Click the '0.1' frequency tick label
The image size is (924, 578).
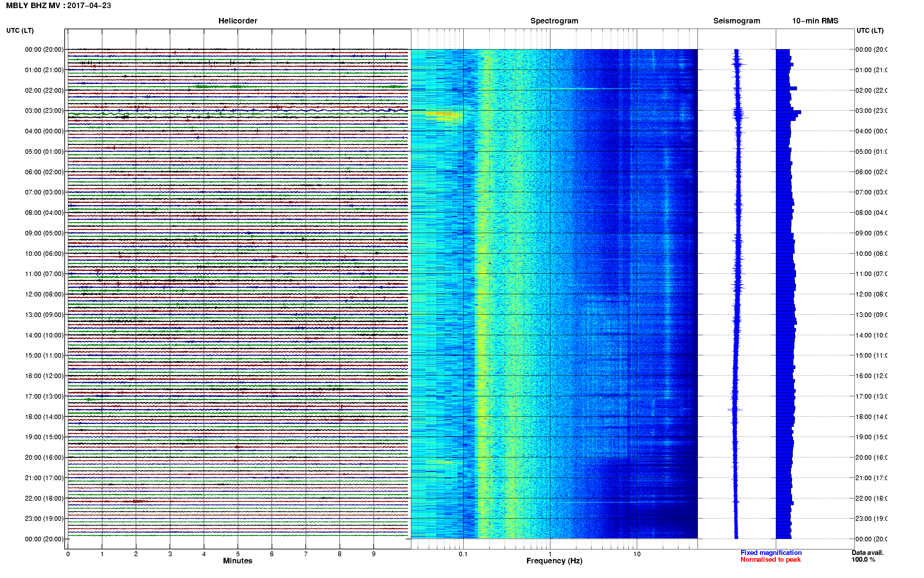463,554
